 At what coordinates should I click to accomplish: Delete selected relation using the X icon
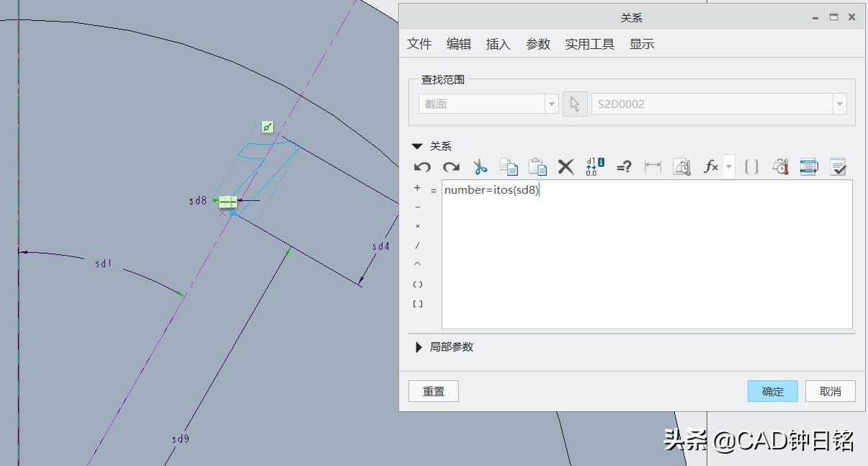565,166
